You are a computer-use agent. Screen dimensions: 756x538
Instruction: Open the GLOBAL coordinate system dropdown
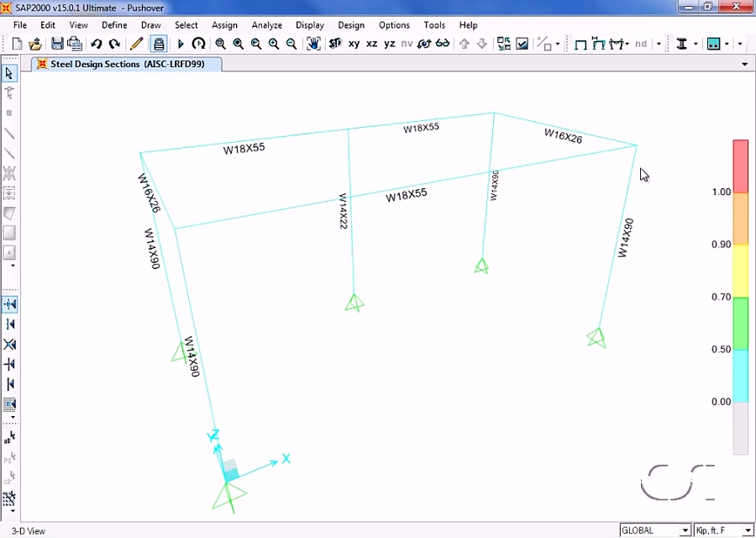[x=687, y=530]
